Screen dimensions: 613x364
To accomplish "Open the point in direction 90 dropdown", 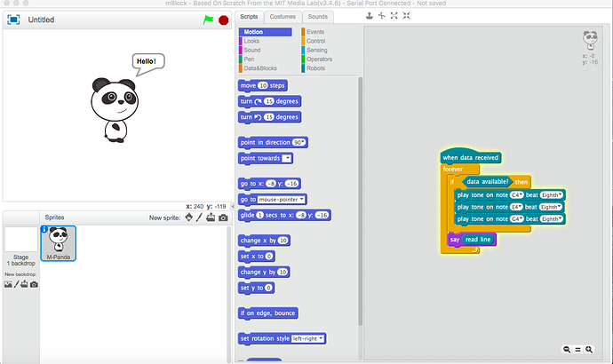I will [x=302, y=143].
